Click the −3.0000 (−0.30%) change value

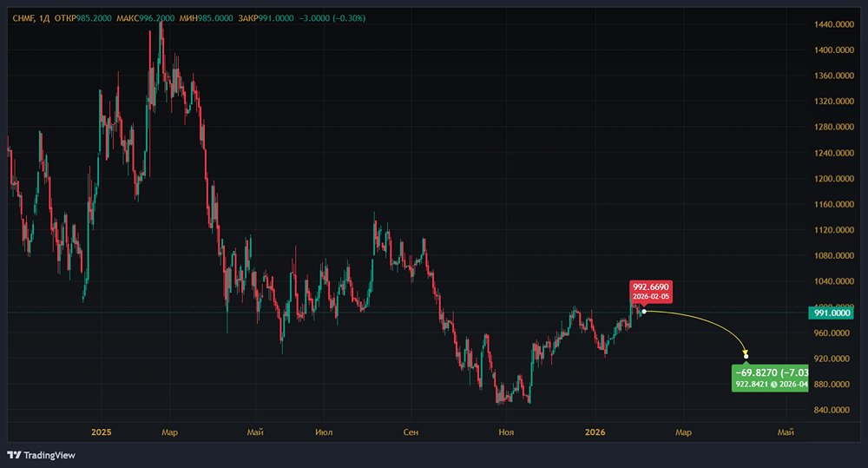point(332,18)
